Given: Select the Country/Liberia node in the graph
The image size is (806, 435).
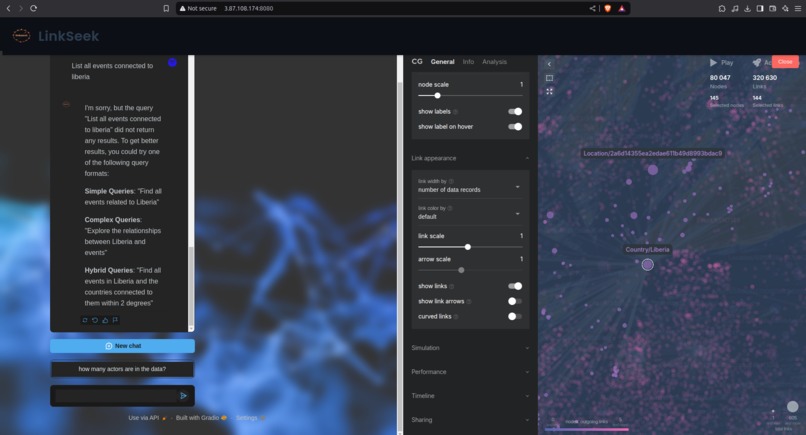Looking at the screenshot, I should click(647, 264).
